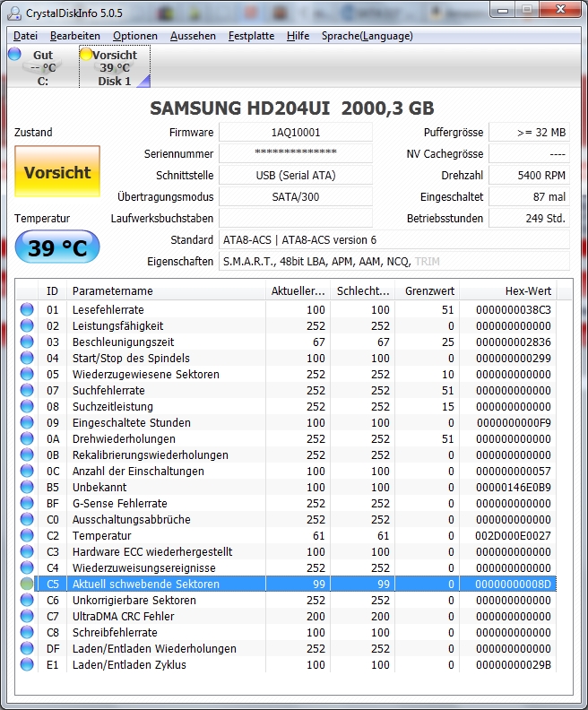This screenshot has width=588, height=710.
Task: Click status orb of Drehwiederholungen row
Action: pyautogui.click(x=27, y=438)
